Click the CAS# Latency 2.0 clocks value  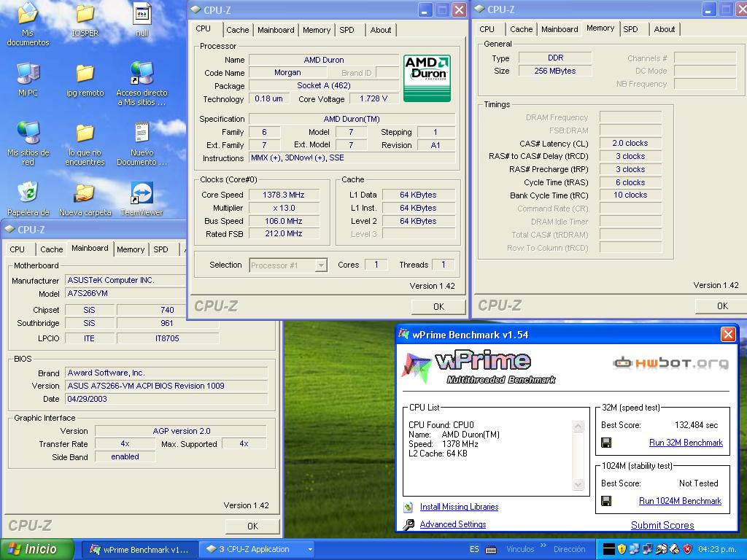click(x=630, y=144)
